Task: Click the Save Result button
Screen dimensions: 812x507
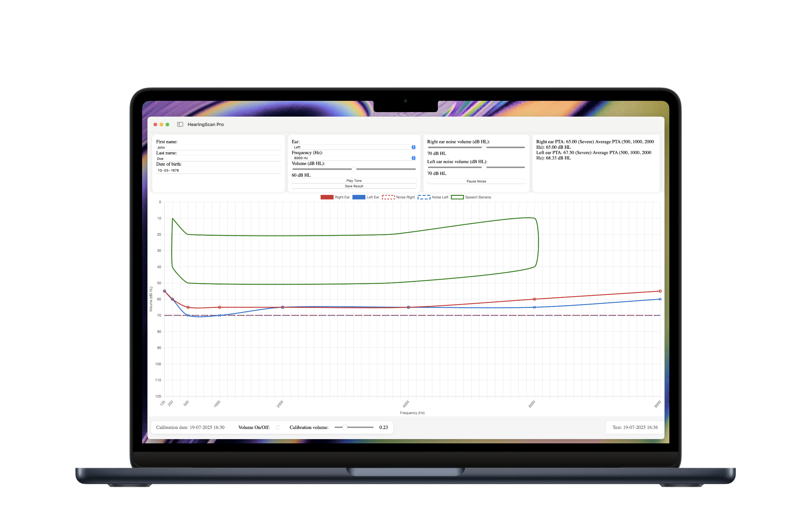Action: coord(354,186)
